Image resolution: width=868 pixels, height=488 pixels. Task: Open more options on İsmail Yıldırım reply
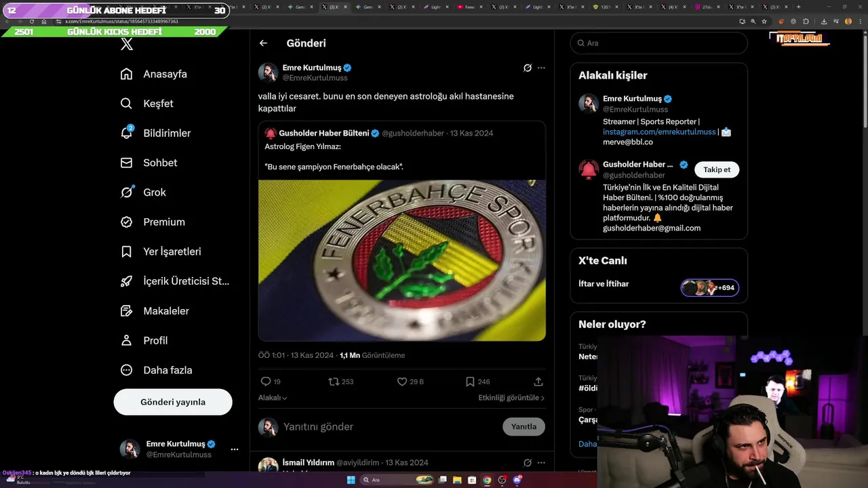pyautogui.click(x=541, y=462)
